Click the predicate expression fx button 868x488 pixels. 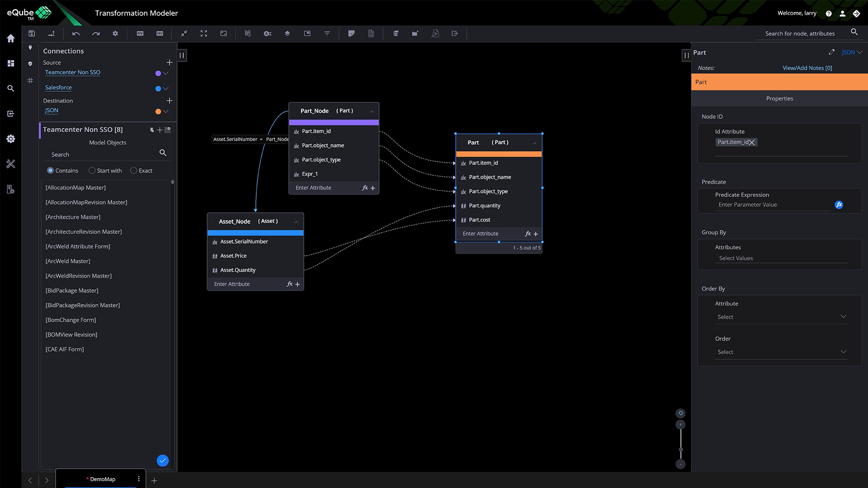(x=839, y=205)
